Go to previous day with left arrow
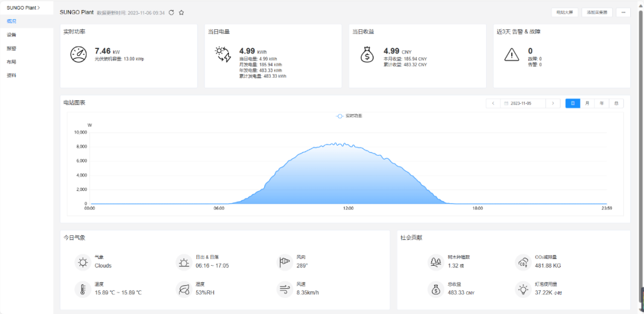The height and width of the screenshot is (314, 644). (x=493, y=103)
